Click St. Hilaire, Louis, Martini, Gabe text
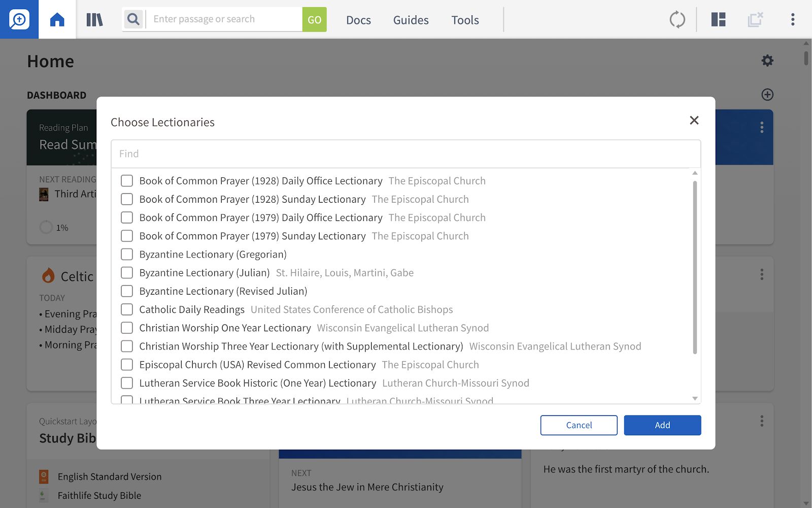 click(x=345, y=273)
